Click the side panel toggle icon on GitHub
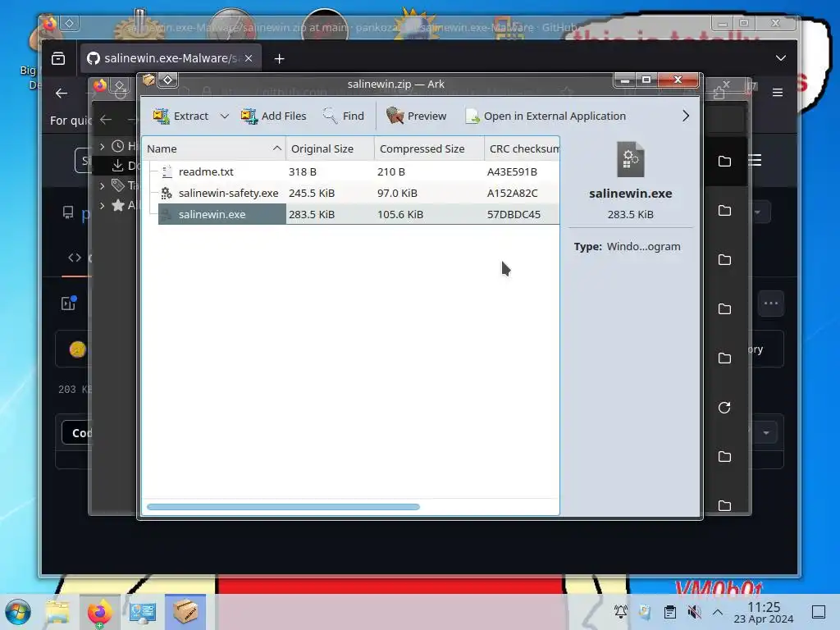Screen dimensions: 840x630 click(x=69, y=303)
